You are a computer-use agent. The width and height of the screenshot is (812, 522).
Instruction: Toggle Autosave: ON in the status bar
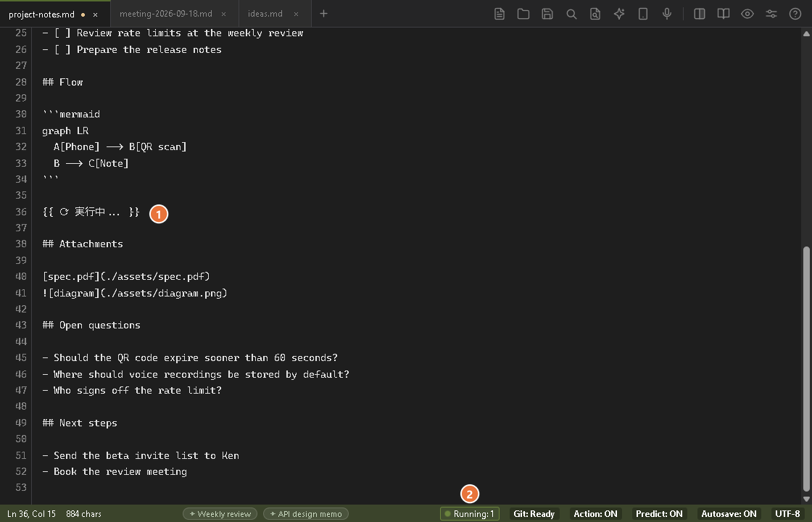(x=729, y=514)
